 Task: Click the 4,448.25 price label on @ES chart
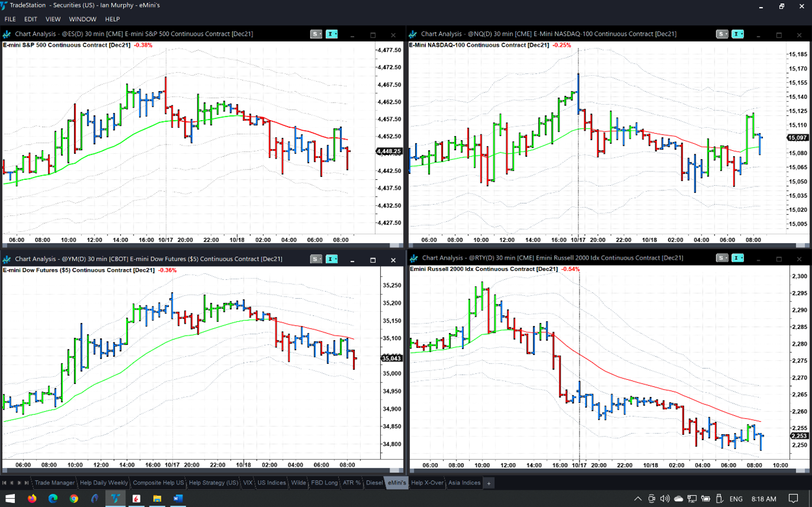click(389, 151)
